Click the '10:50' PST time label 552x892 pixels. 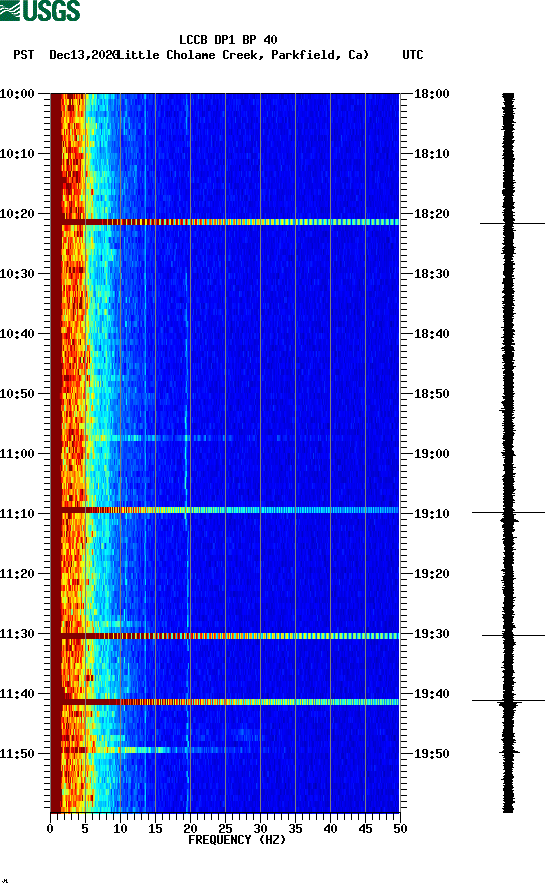pos(17,394)
